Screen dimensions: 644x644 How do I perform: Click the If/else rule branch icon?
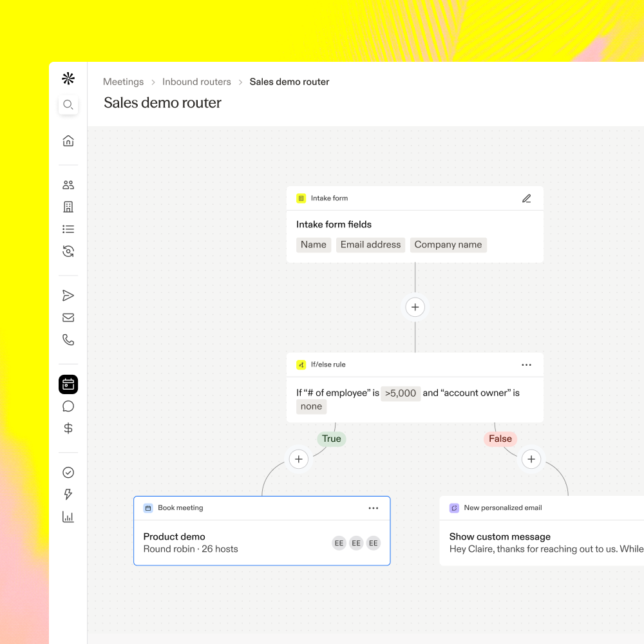pos(301,365)
